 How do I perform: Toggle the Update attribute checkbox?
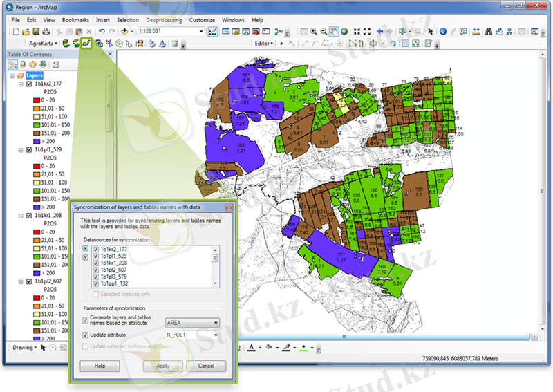(86, 335)
